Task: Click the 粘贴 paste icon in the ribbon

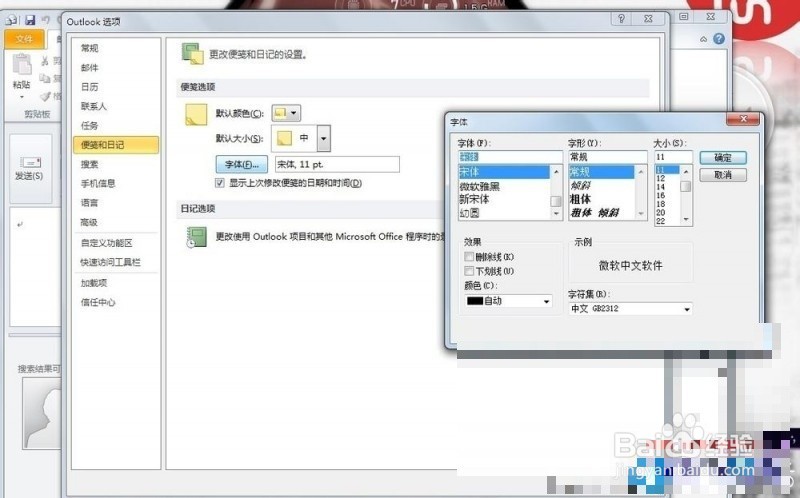Action: (21, 66)
